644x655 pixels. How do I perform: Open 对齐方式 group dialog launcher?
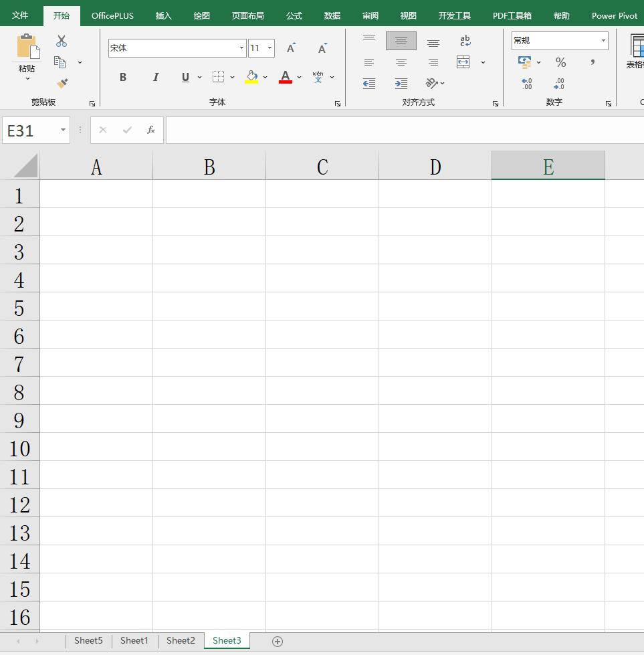(x=496, y=104)
